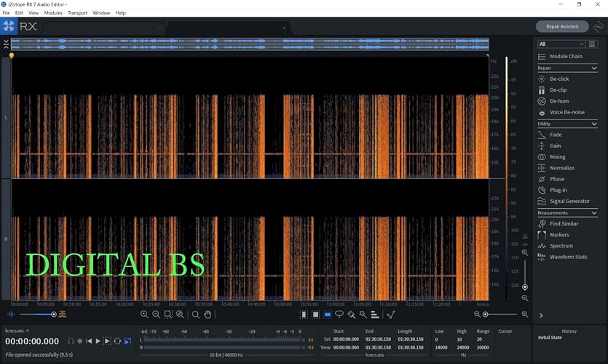Open the Window menu
The width and height of the screenshot is (608, 364).
(101, 13)
